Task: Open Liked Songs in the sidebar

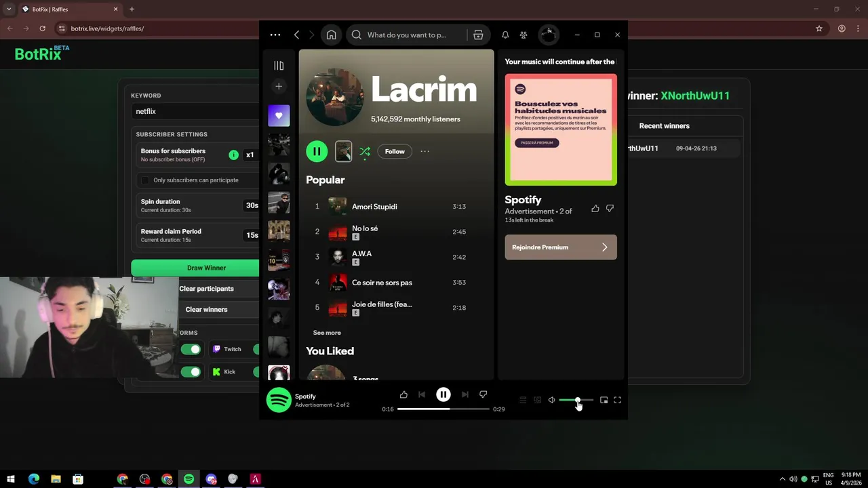Action: [279, 115]
